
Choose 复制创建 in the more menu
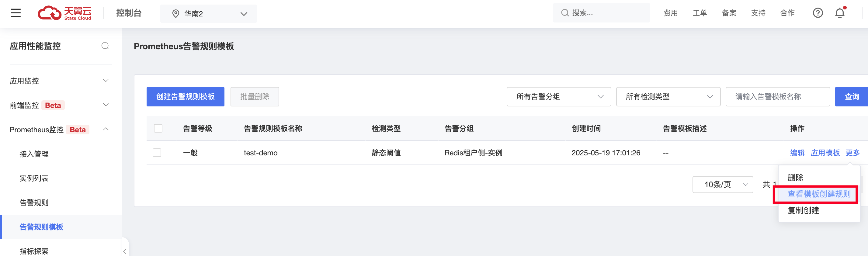pyautogui.click(x=803, y=210)
